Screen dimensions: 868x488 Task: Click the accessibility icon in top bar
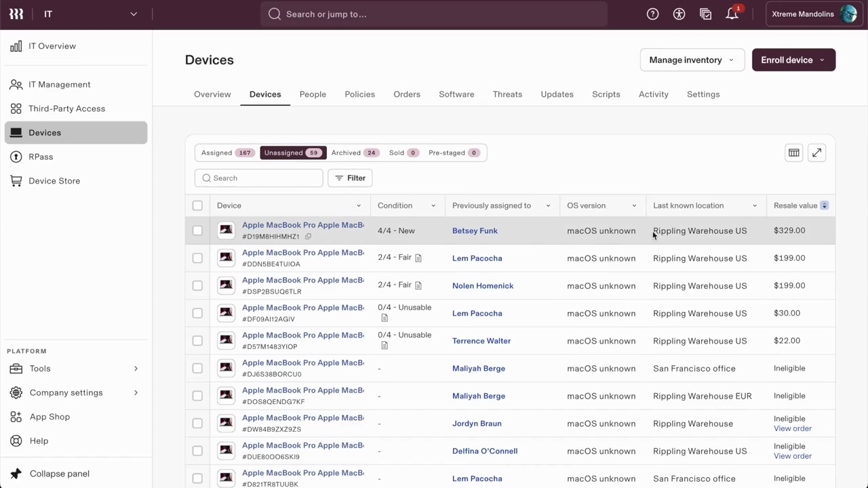(679, 14)
